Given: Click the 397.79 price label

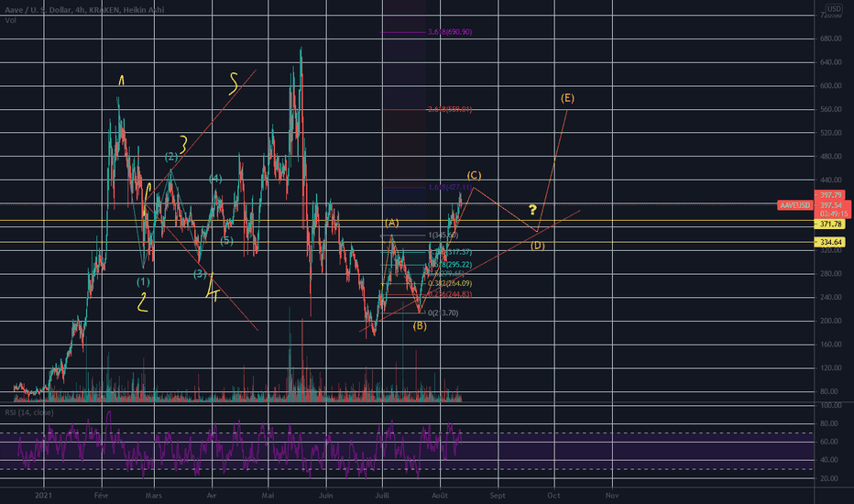Looking at the screenshot, I should (x=831, y=195).
